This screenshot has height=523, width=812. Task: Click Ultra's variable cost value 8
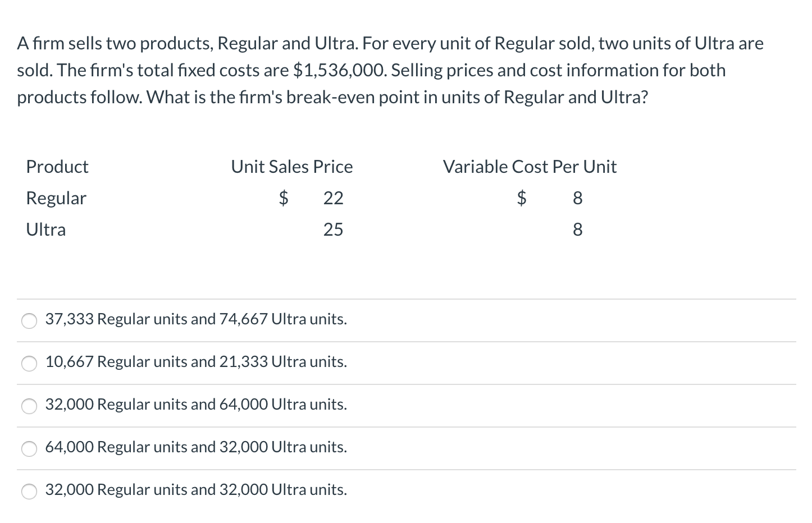click(577, 230)
